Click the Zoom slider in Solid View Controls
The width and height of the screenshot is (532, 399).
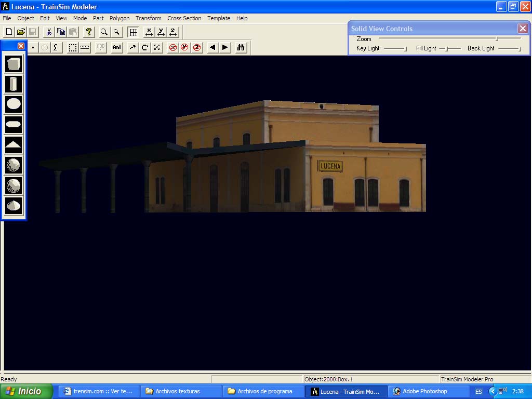(497, 38)
